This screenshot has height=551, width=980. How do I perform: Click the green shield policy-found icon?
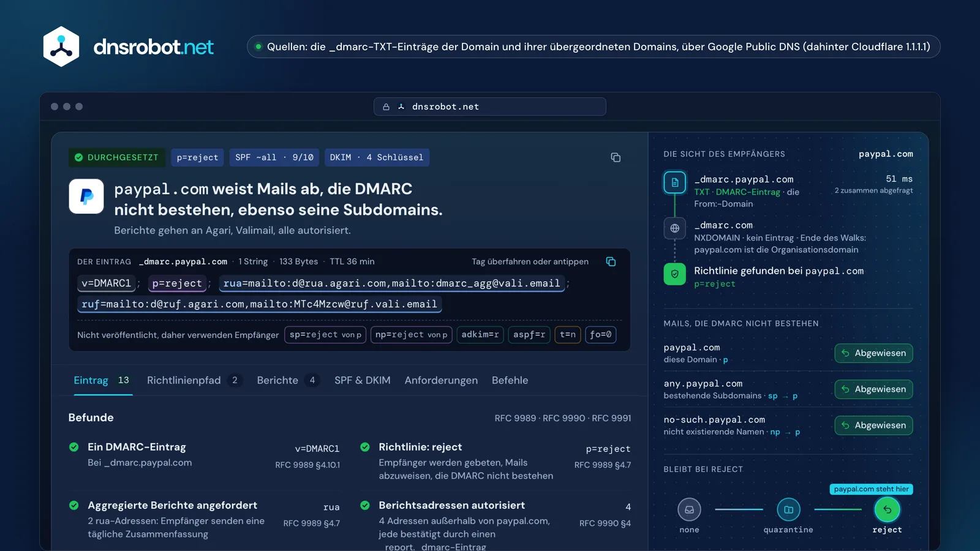[x=674, y=274]
